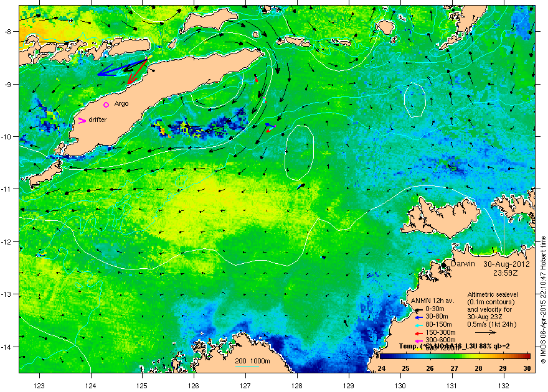Click the red 150-300m legend arrow
The image size is (548, 392).
click(419, 333)
